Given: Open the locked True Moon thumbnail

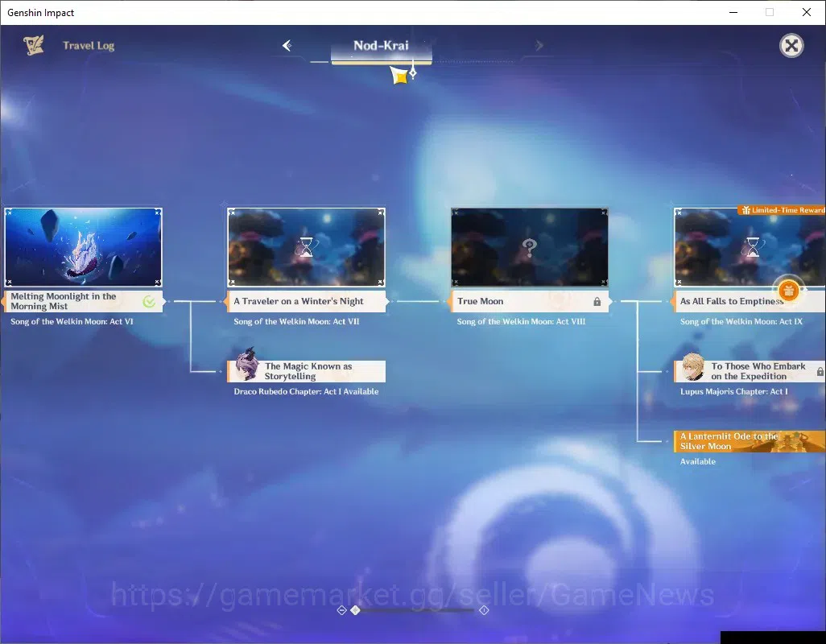Looking at the screenshot, I should pos(530,247).
